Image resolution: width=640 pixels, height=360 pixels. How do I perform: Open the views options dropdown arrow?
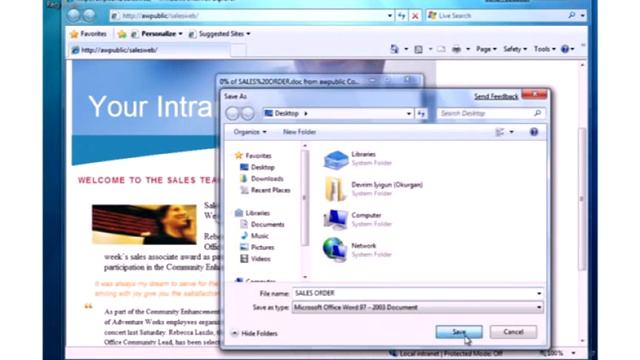coord(511,132)
